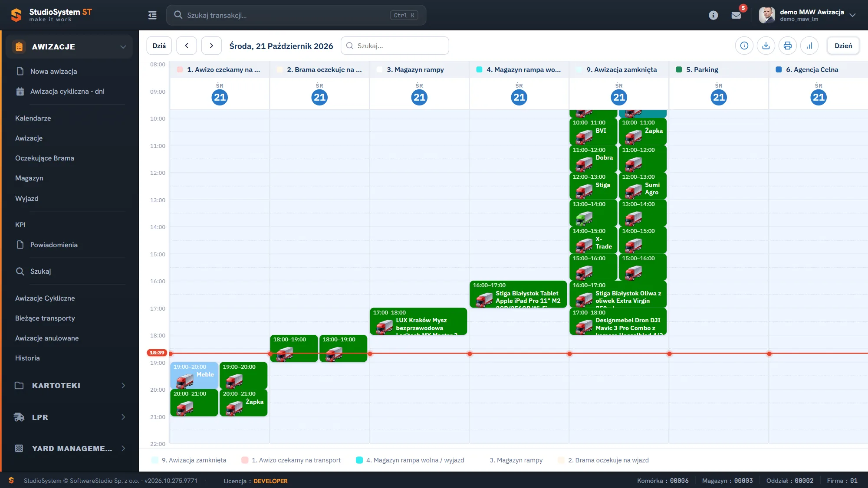Open the 19:00–20:00 Meble event
Screen dimensions: 868x488
click(194, 375)
